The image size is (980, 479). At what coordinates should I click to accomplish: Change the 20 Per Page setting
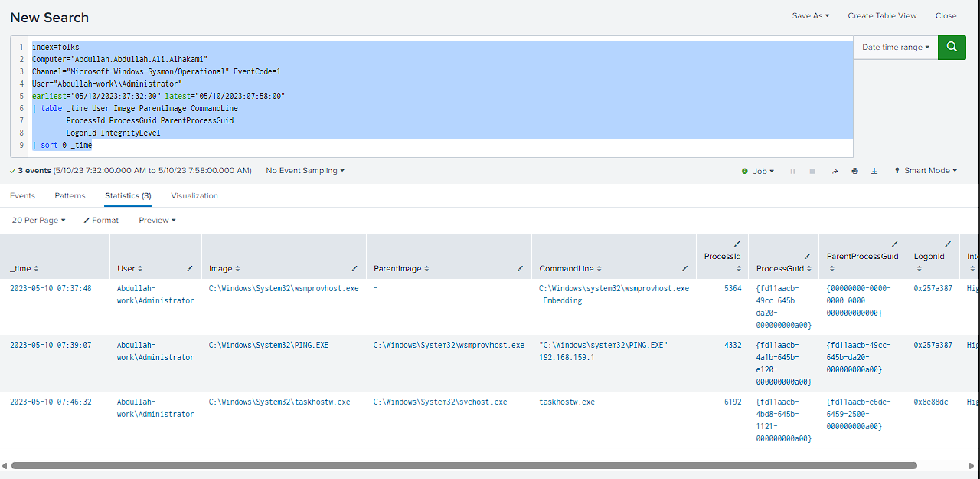click(38, 220)
